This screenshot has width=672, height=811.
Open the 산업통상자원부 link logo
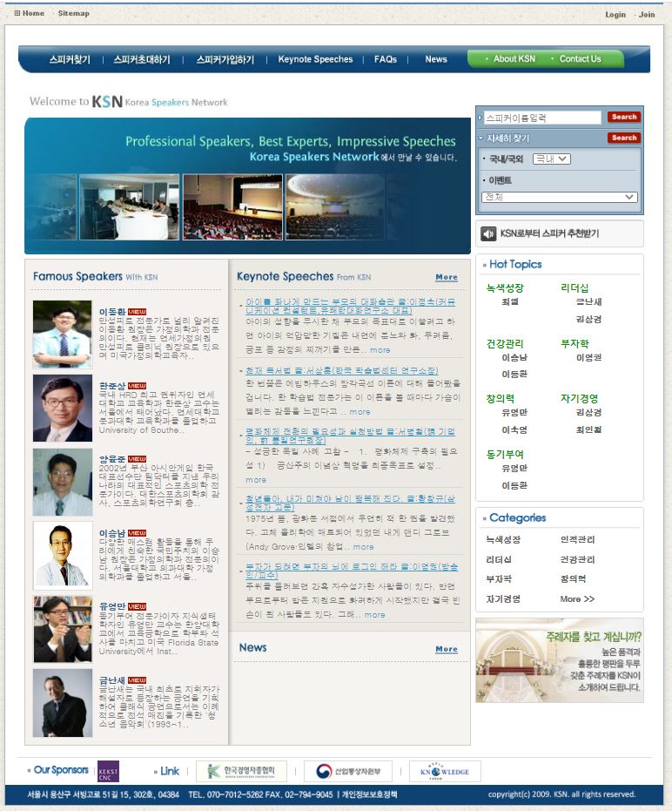coord(348,771)
